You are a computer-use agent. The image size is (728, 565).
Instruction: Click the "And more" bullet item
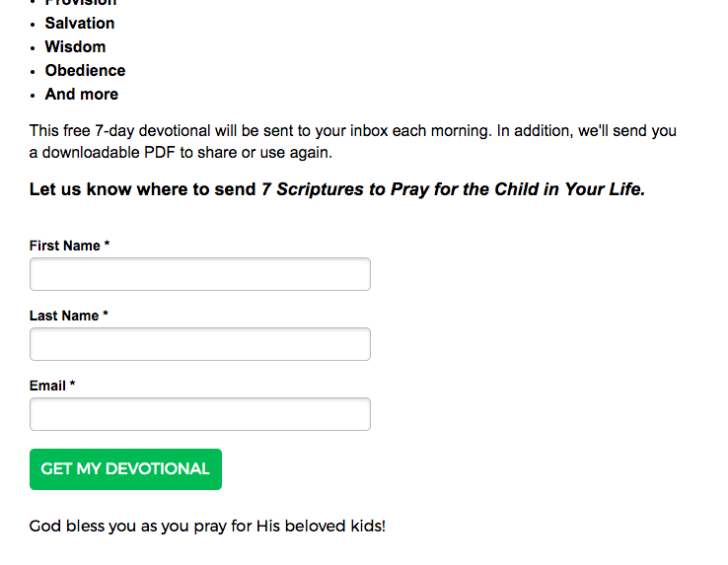(x=81, y=94)
